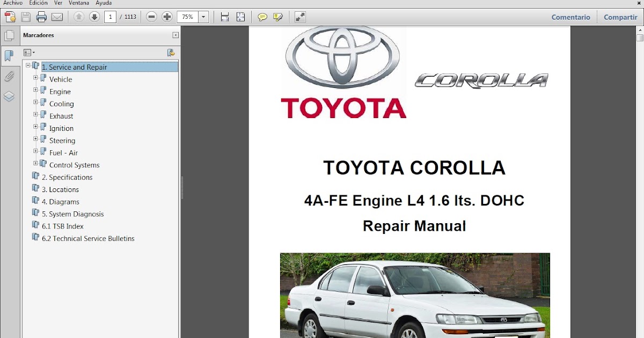Viewport: 644px width, 338px height.
Task: Select the 'Ignition' bookmark
Action: [x=62, y=128]
